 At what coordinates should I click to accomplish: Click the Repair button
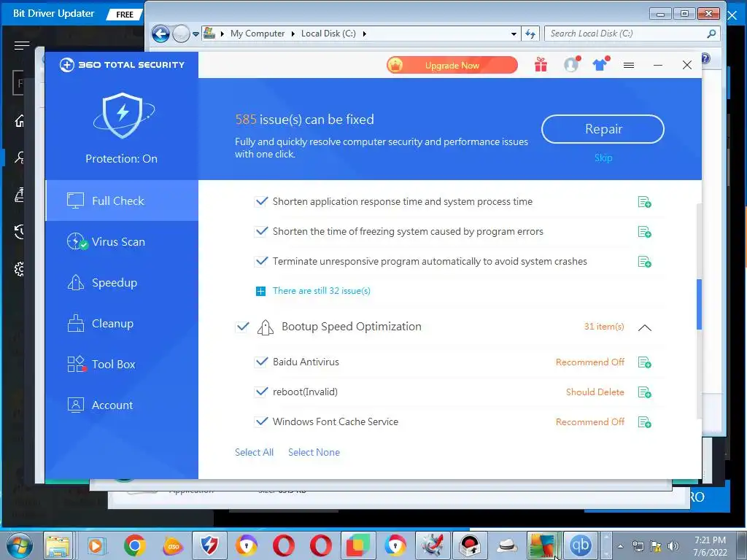pos(603,129)
